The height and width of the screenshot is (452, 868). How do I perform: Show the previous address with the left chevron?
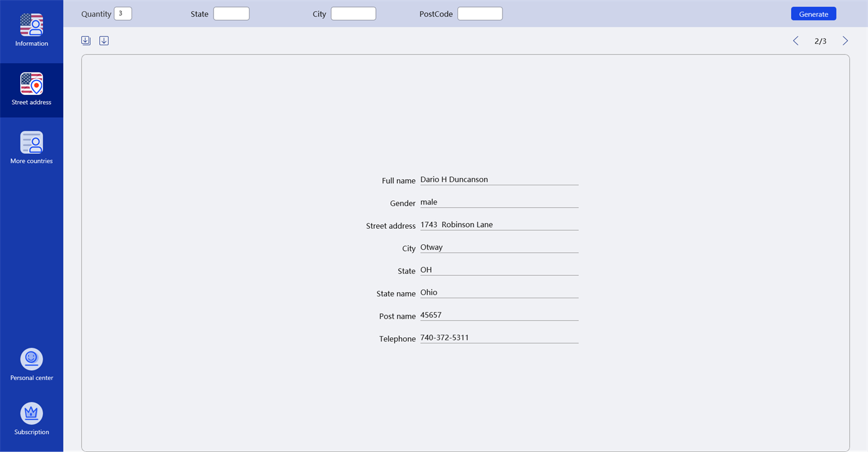coord(795,41)
